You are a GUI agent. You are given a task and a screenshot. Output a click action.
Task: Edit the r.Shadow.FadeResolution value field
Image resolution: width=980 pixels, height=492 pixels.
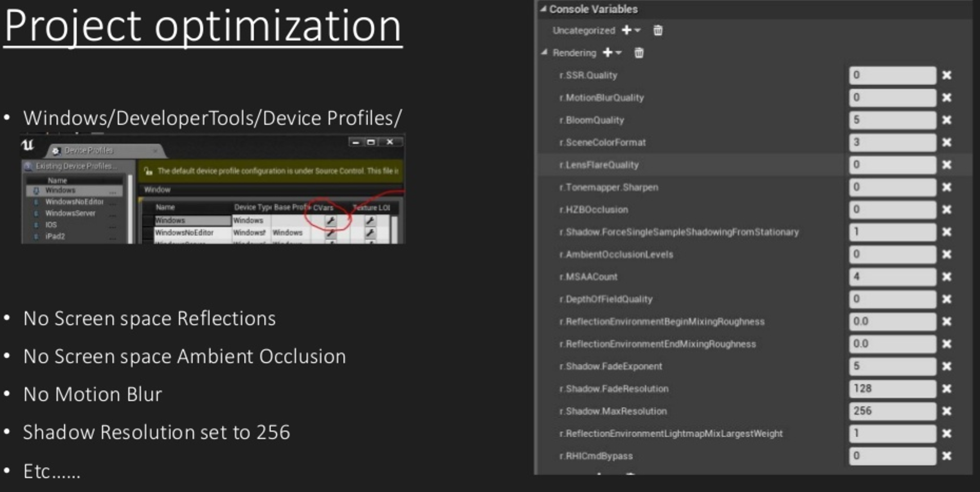pyautogui.click(x=892, y=389)
